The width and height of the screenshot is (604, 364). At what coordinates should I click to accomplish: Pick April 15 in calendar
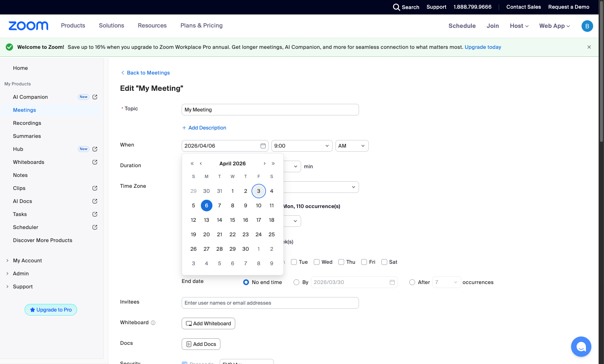[x=233, y=220]
